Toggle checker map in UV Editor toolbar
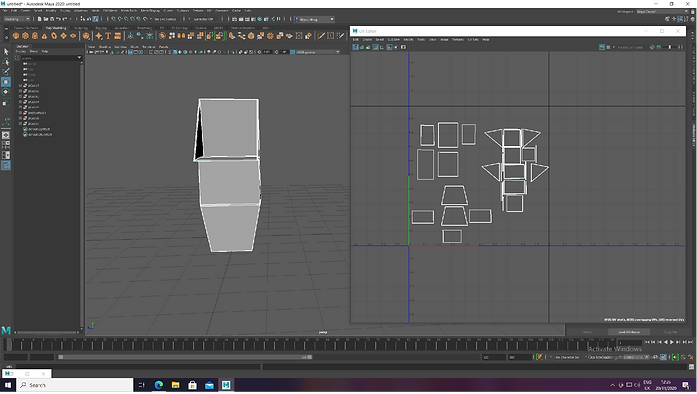Screen dimensions: 697x394 [609, 47]
